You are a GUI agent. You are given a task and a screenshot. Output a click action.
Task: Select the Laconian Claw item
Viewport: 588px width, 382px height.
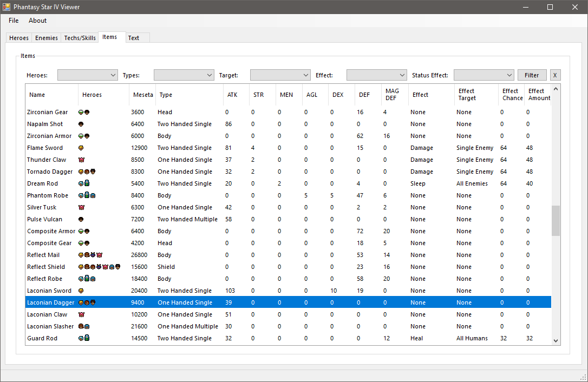(288, 314)
